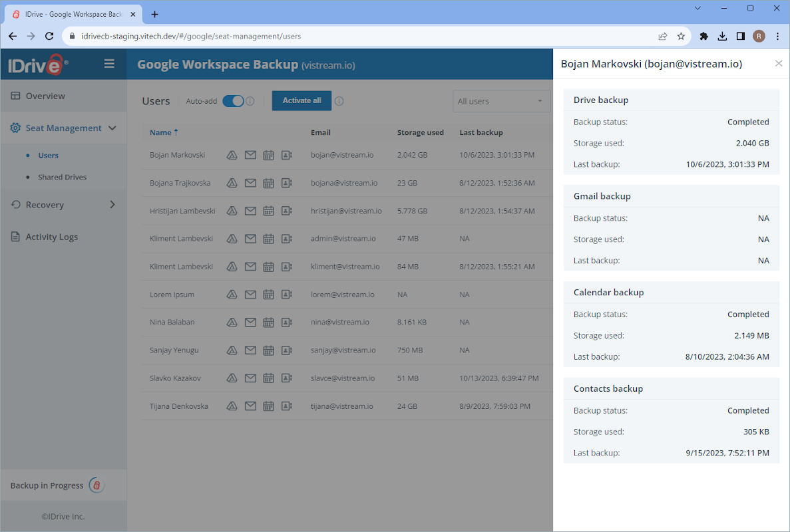The height and width of the screenshot is (532, 790).
Task: Open Chrome three-dot menu
Action: point(777,36)
